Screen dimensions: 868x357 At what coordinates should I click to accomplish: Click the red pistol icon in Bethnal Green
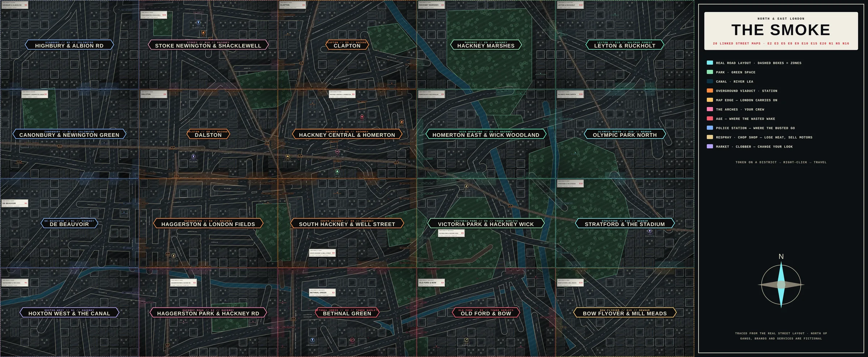click(x=352, y=340)
